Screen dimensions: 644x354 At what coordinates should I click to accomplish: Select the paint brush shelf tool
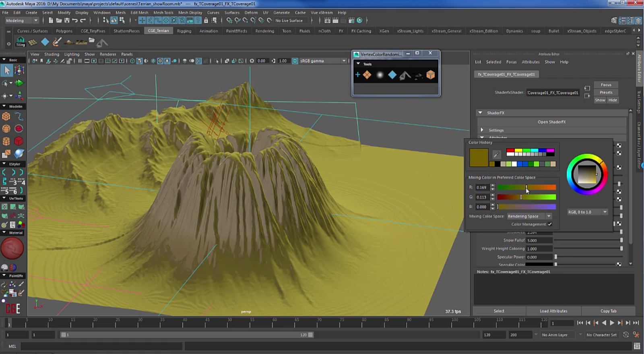(x=57, y=41)
